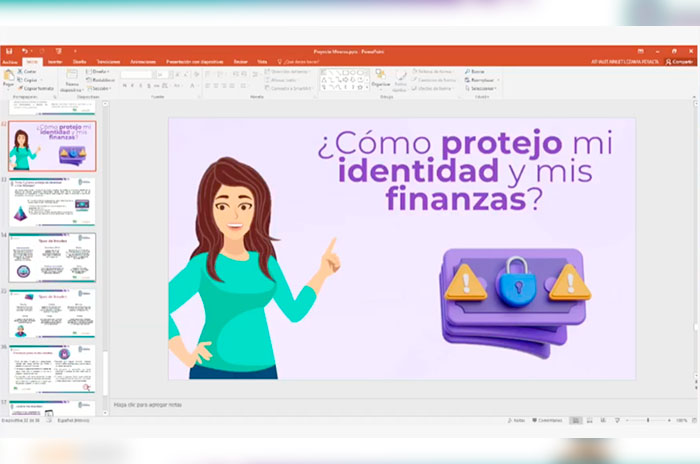Click the Save icon in title bar
This screenshot has height=464, width=700.
(x=8, y=50)
